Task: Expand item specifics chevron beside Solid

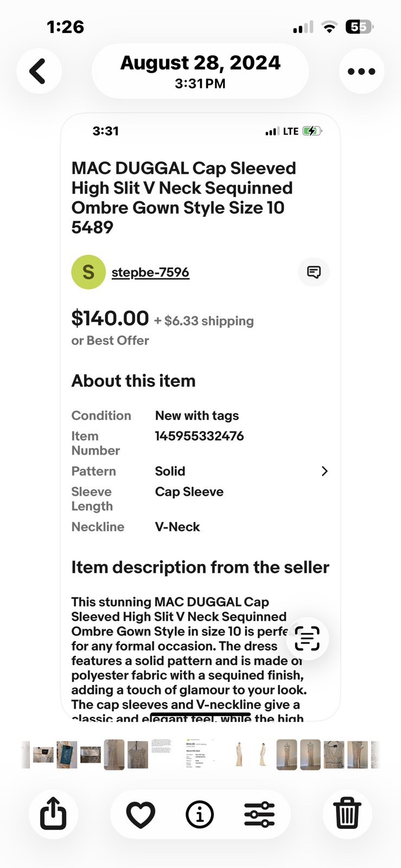Action: point(324,471)
